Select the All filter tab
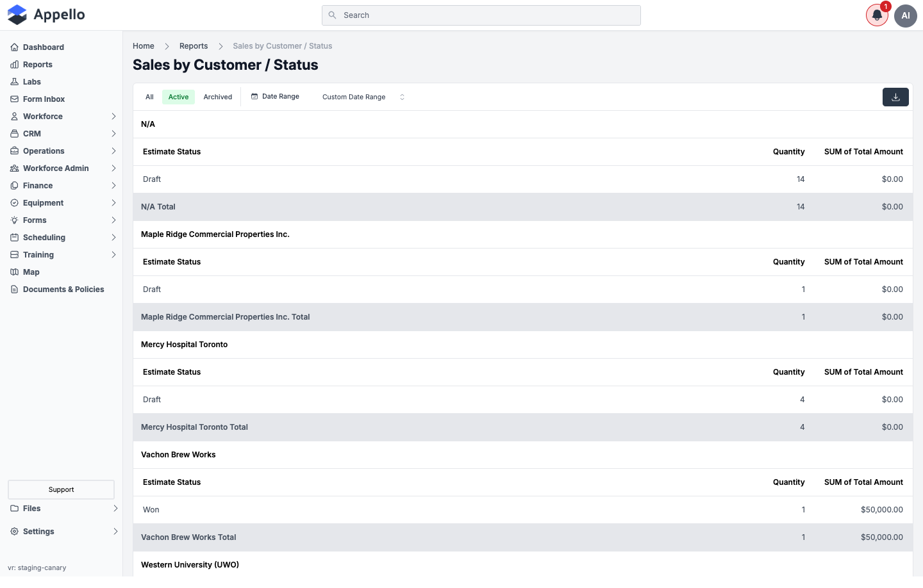 point(149,97)
